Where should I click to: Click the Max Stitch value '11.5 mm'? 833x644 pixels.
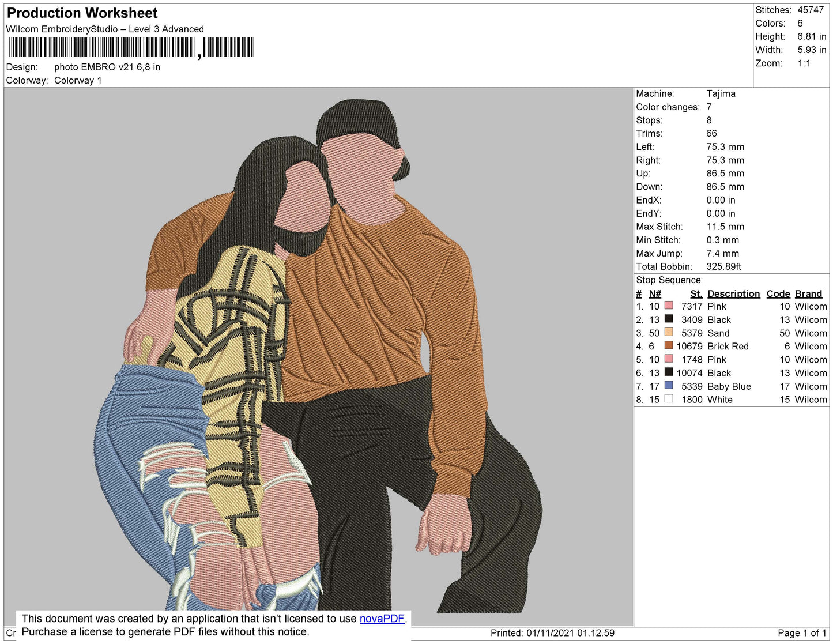coord(725,227)
